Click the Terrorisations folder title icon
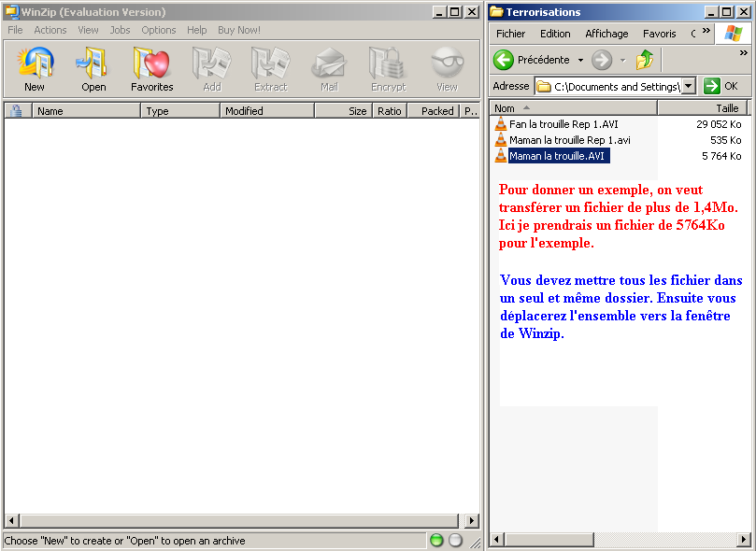This screenshot has height=551, width=756. point(496,11)
